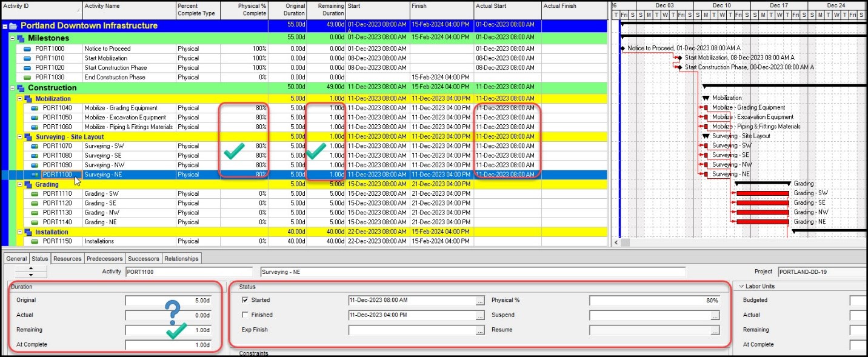
Task: Tick the Finished checkbox
Action: pos(245,315)
